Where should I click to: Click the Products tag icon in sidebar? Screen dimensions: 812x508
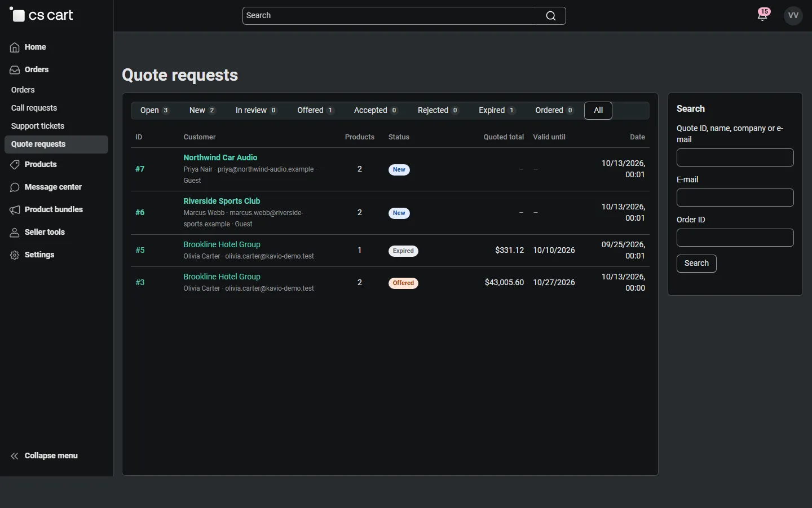pos(15,165)
